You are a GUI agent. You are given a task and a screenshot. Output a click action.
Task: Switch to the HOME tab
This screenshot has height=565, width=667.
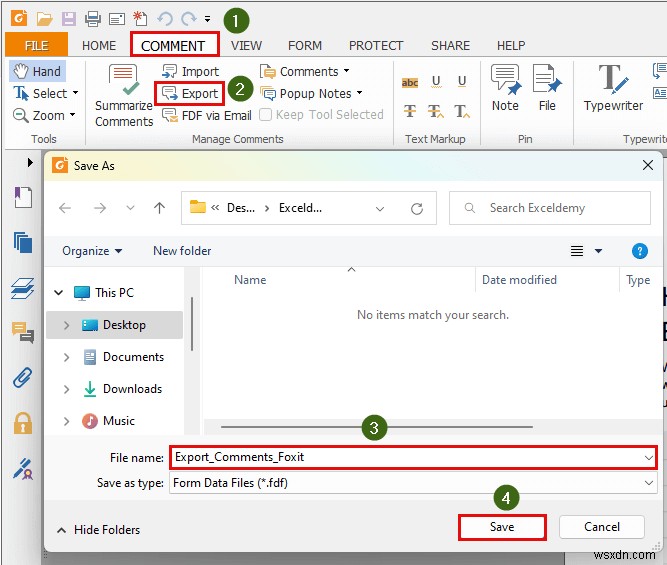99,46
